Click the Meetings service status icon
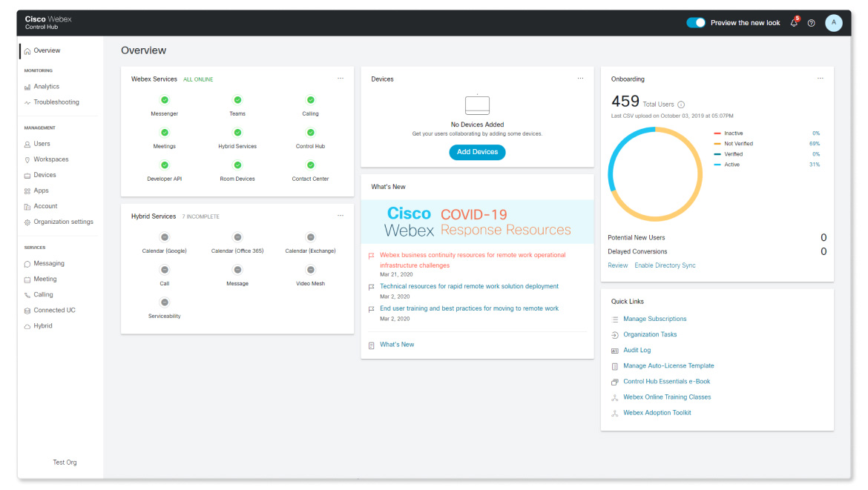868x490 pixels. (x=165, y=133)
